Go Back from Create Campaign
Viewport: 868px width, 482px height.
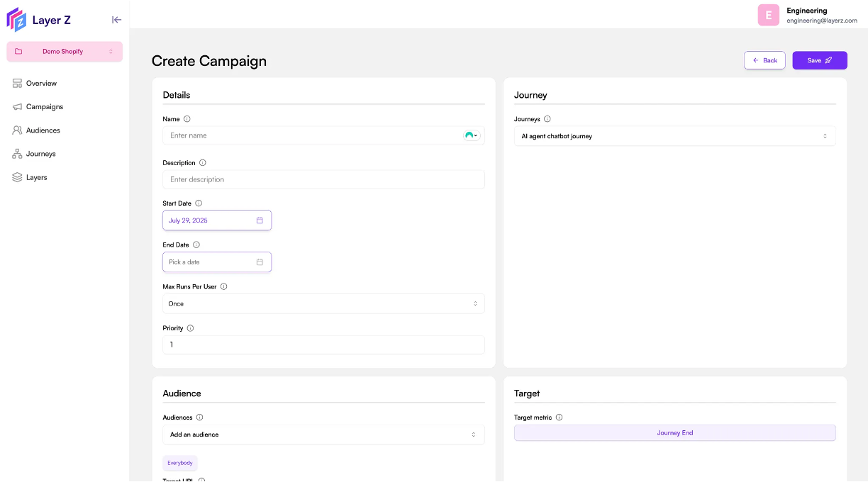click(x=764, y=60)
